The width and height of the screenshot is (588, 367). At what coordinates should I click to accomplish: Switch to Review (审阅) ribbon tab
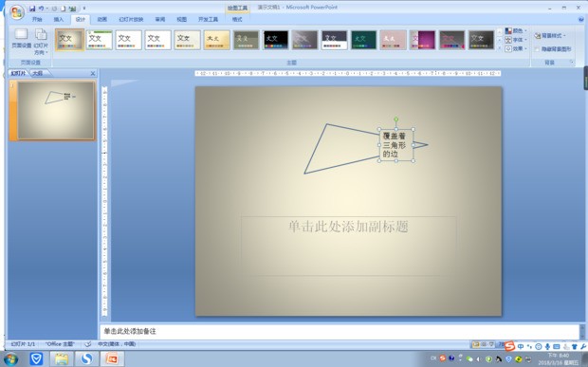pyautogui.click(x=160, y=19)
